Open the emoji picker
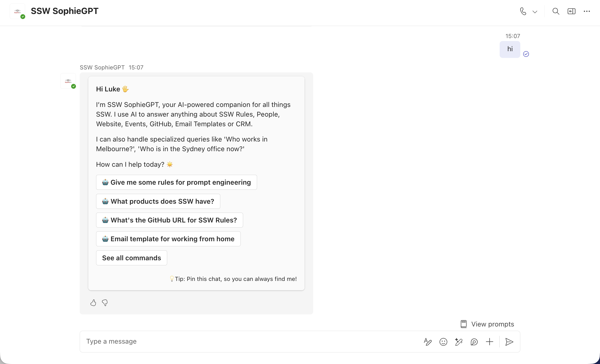 click(x=443, y=342)
